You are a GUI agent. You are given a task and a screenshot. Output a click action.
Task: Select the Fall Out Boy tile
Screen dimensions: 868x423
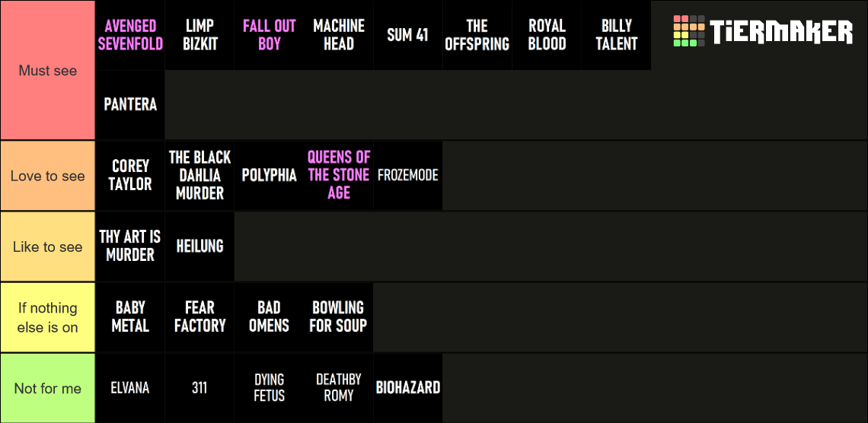pos(269,36)
